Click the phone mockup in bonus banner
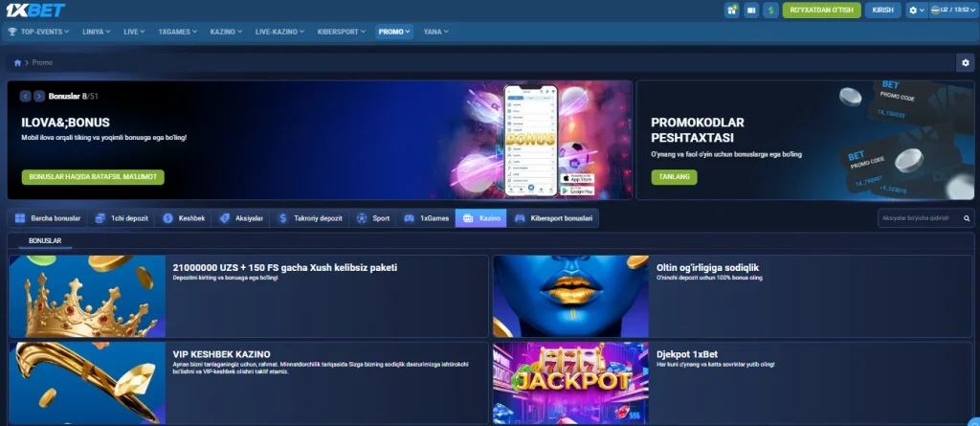 click(530, 140)
